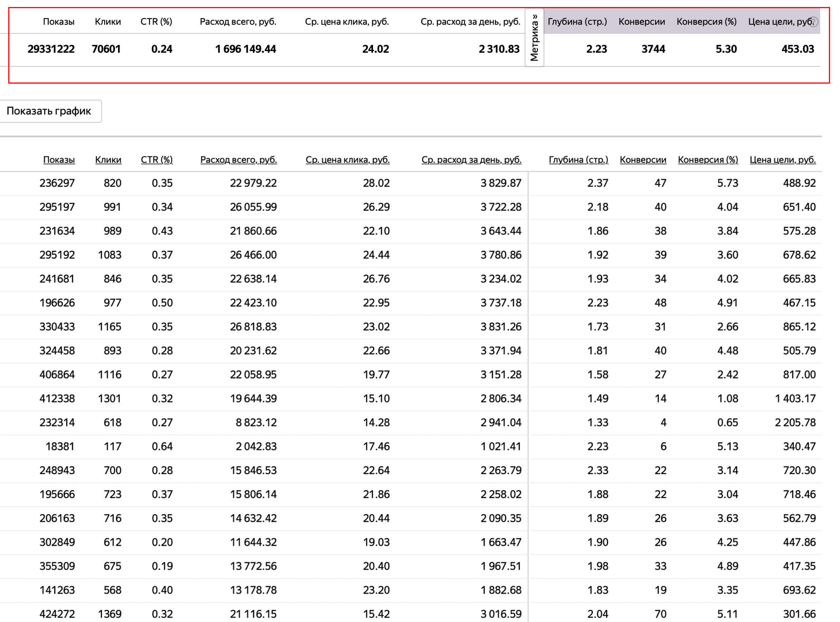The width and height of the screenshot is (840, 622).
Task: Collapse the Метрика » vertical panel tab
Action: 534,37
